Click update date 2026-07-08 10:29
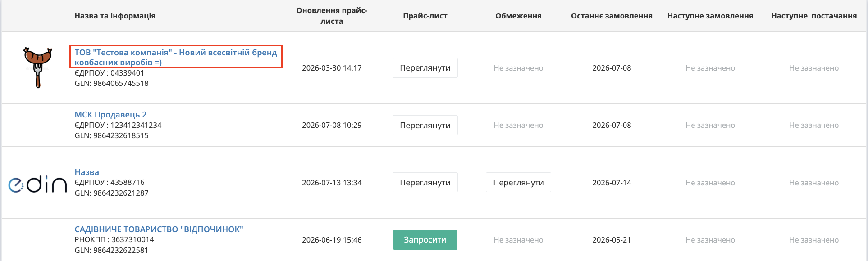 332,125
